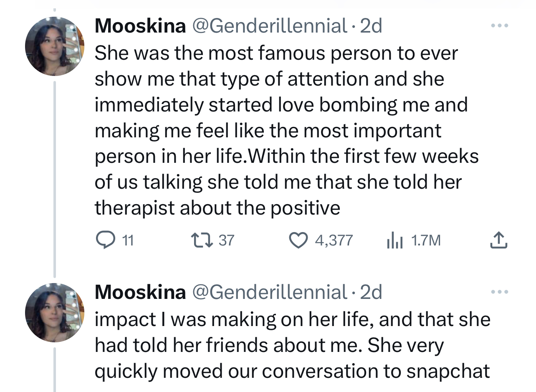Viewport: 536px width, 392px height.
Task: Click the 37 retweets count
Action: (x=226, y=240)
